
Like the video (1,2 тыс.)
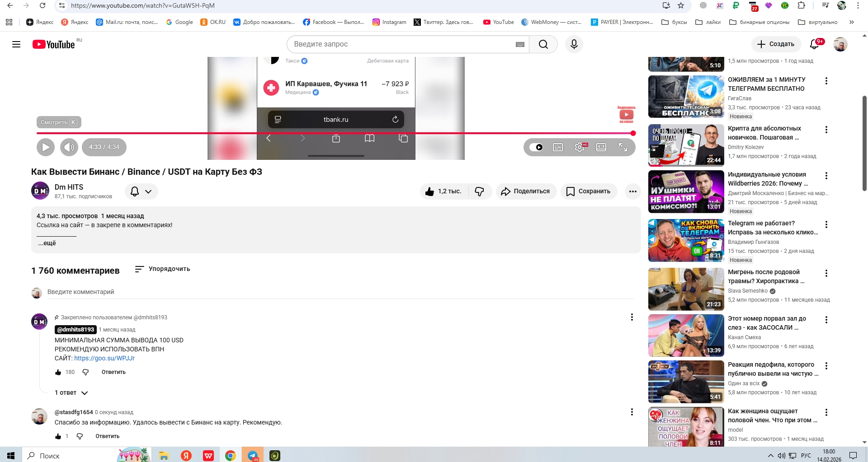click(444, 191)
